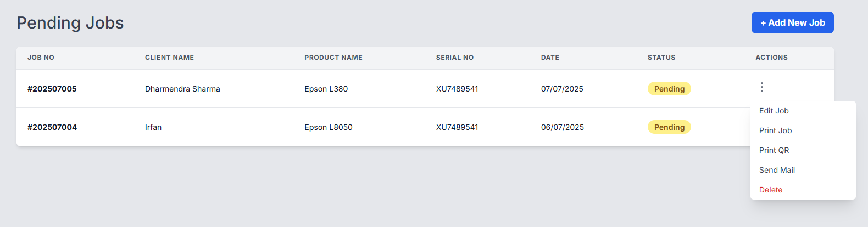This screenshot has width=868, height=227.
Task: Click the SERIAL NO column header
Action: coord(454,58)
